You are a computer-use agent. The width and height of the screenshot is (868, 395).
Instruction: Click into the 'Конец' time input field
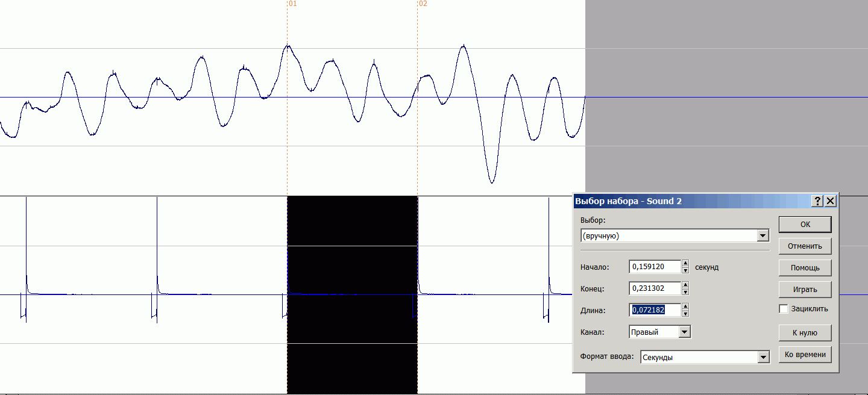(x=655, y=288)
